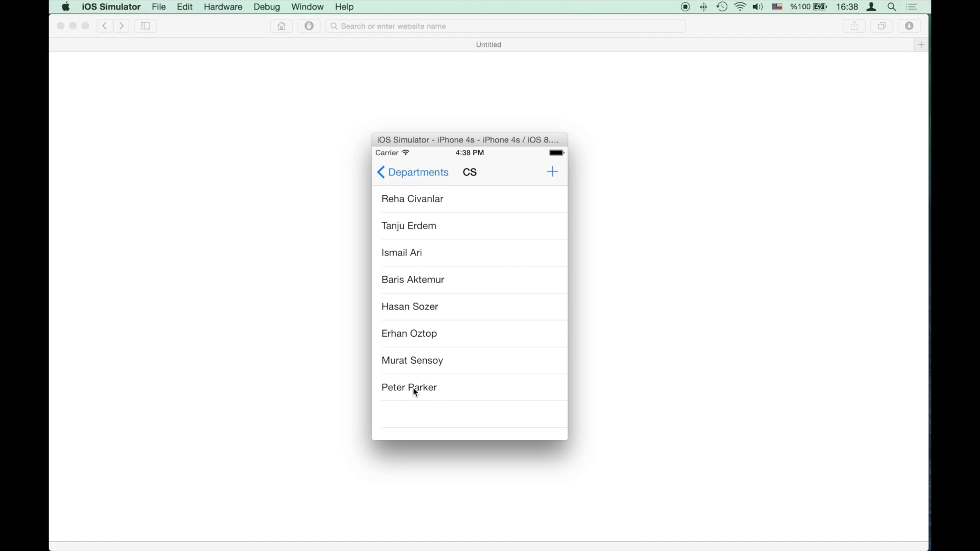980x551 pixels.
Task: Open the File menu
Action: pos(159,7)
